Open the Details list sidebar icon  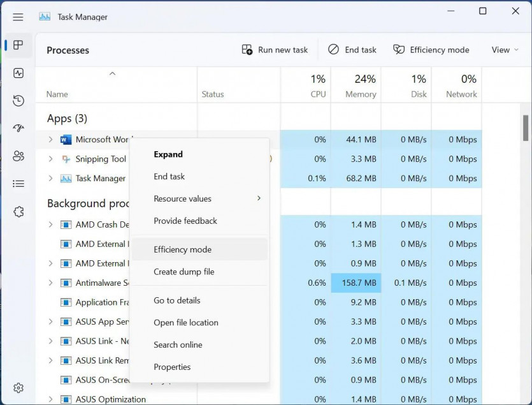point(18,184)
